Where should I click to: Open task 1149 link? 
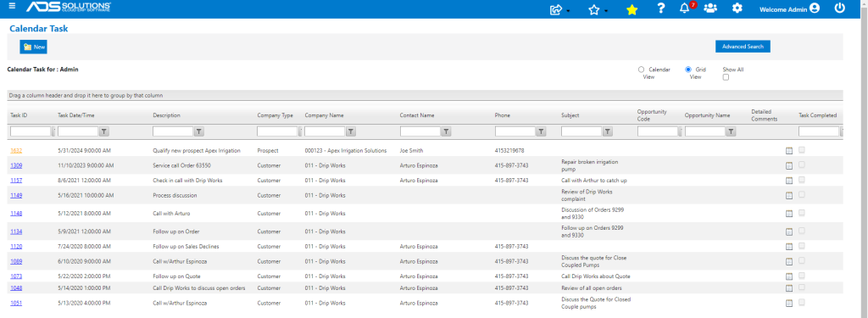coord(16,195)
